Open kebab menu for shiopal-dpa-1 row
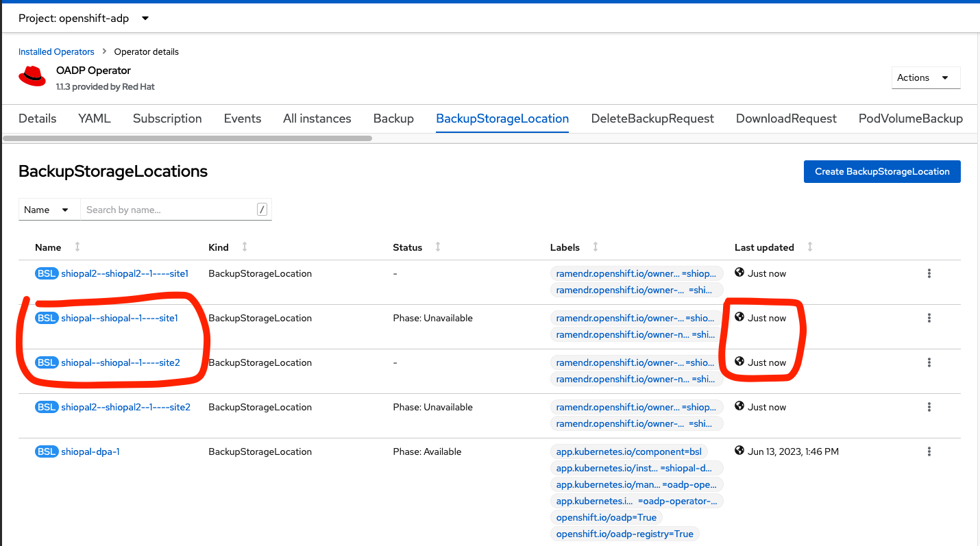Viewport: 980px width, 546px height. point(929,451)
